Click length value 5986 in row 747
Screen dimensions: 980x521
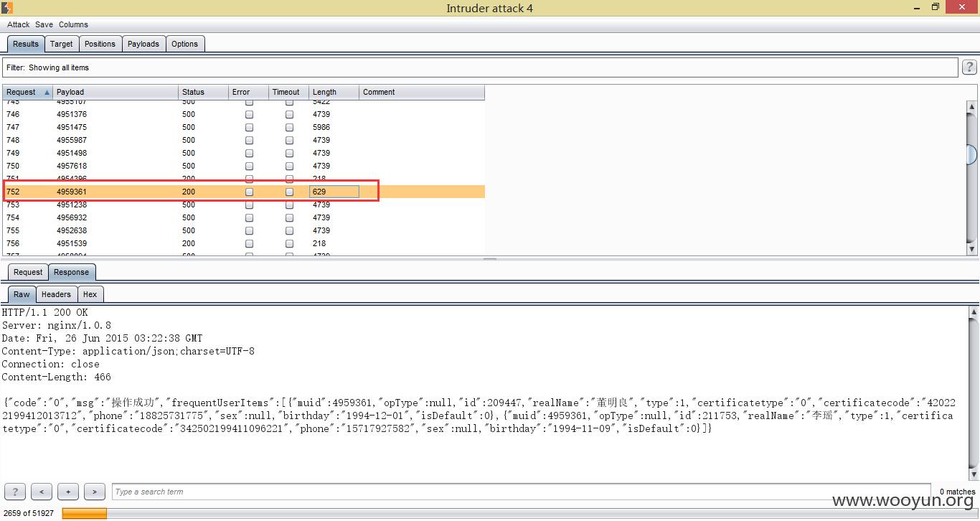coord(321,127)
